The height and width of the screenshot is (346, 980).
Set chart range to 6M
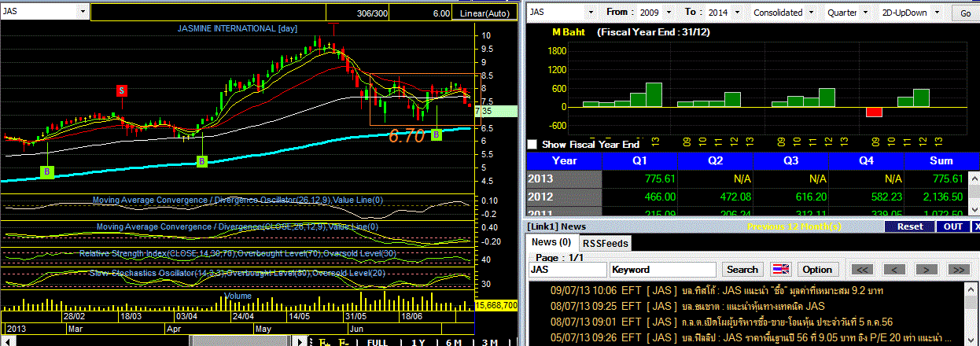tap(453, 342)
